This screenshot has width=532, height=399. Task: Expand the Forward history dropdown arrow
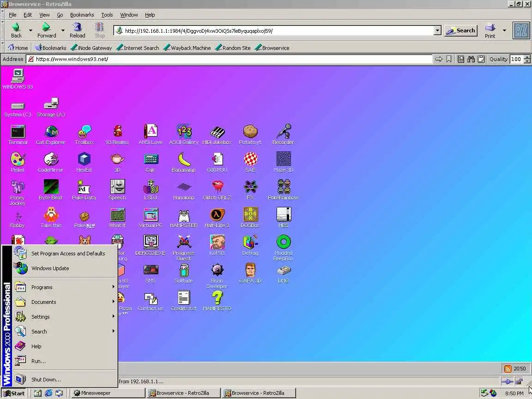coord(63,30)
